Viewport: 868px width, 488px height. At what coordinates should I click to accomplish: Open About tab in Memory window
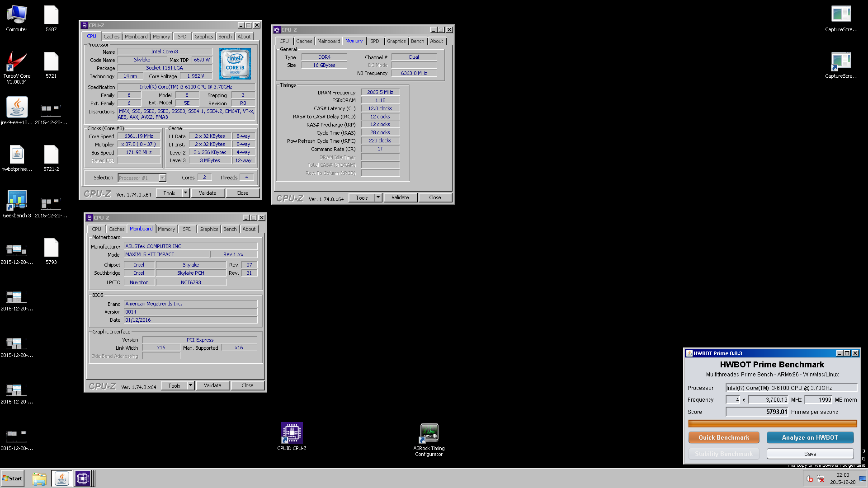pos(436,41)
